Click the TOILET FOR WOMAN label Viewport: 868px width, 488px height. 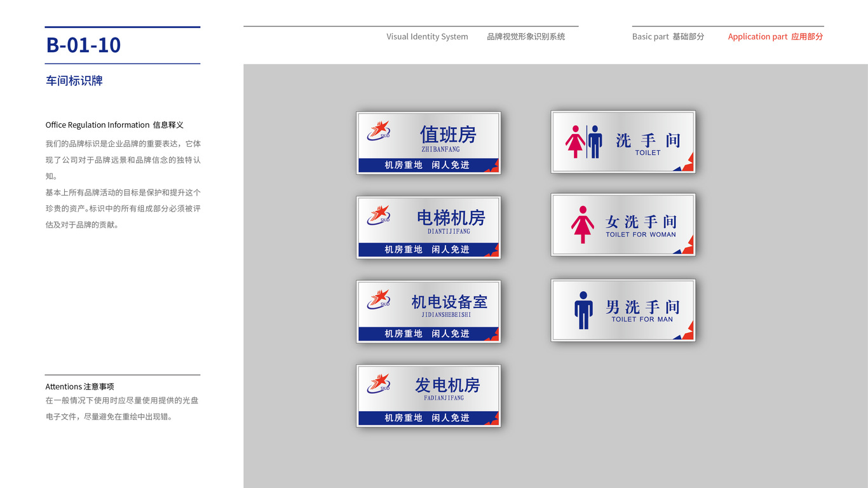tap(641, 234)
